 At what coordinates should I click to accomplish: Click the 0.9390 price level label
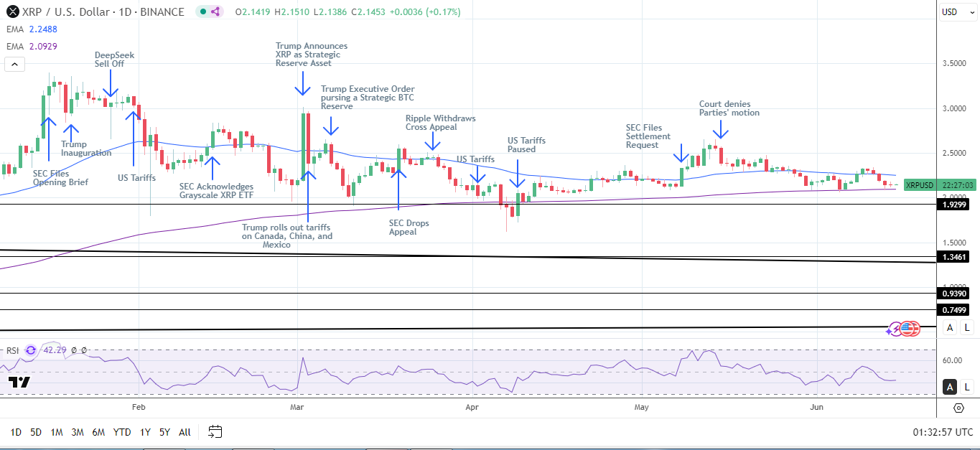[x=953, y=293]
